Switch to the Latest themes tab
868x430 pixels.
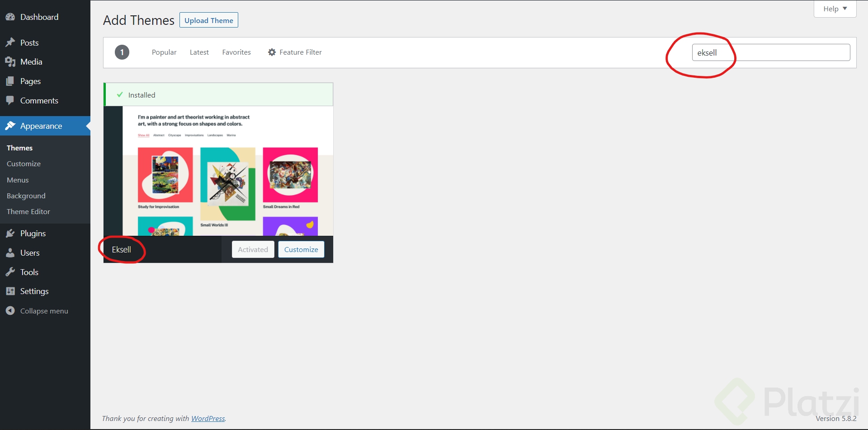[x=199, y=52]
